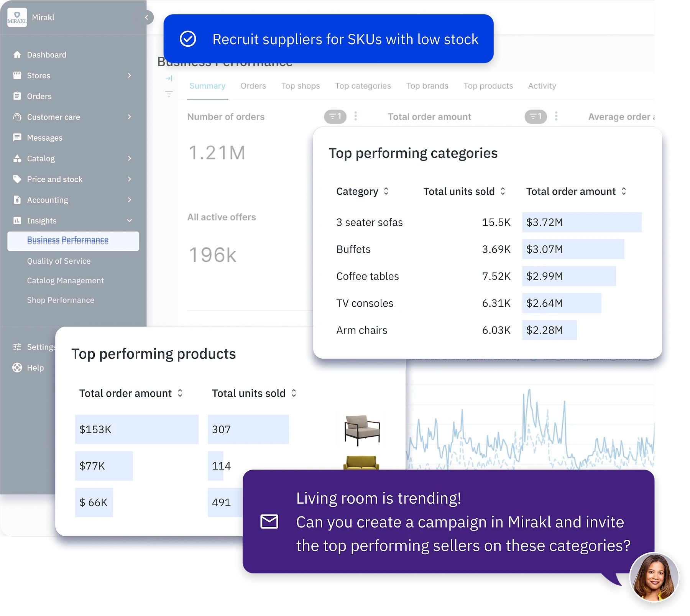This screenshot has height=616, width=690.
Task: Click the Recruit suppliers blue banner
Action: click(x=329, y=39)
